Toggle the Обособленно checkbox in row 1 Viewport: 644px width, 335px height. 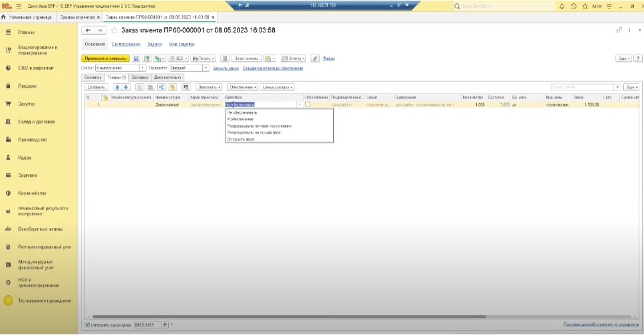307,104
